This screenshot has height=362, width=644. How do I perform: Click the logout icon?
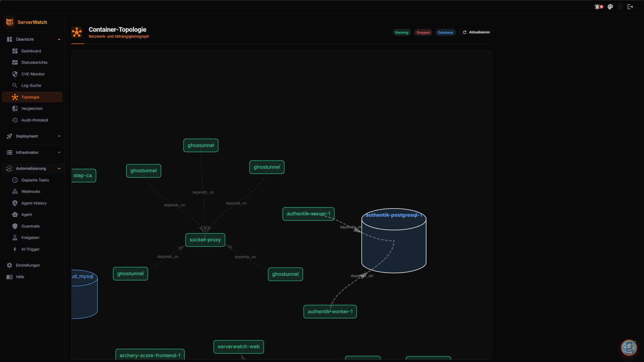(x=630, y=7)
